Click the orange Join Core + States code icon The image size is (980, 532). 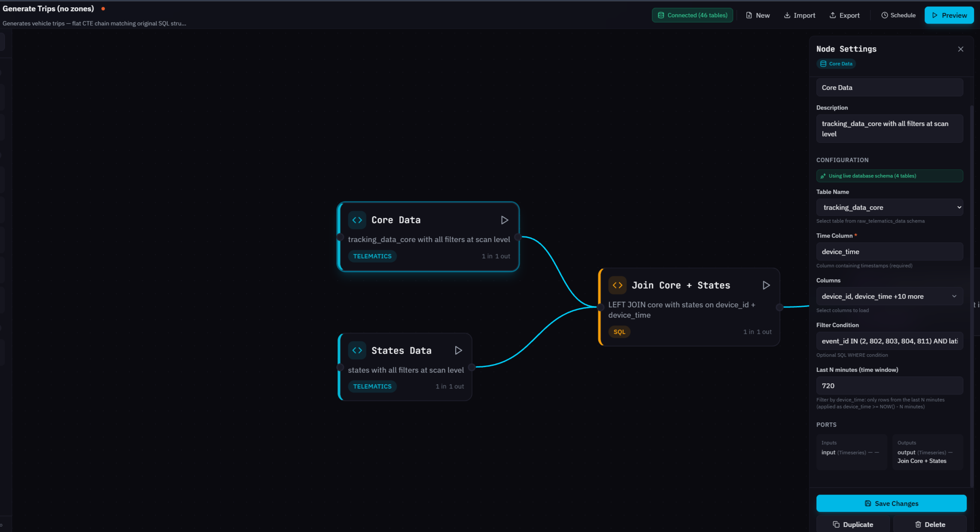(x=617, y=285)
